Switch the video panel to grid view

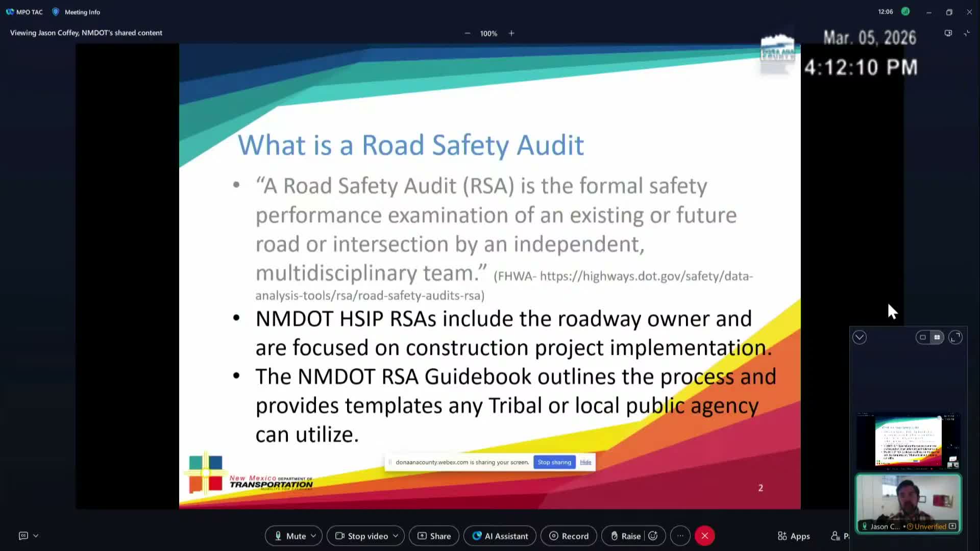(937, 337)
